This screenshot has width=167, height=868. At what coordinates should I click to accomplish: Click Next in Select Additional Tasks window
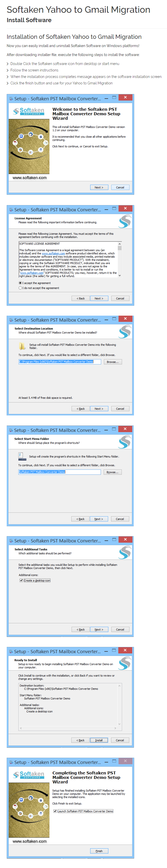point(99,630)
